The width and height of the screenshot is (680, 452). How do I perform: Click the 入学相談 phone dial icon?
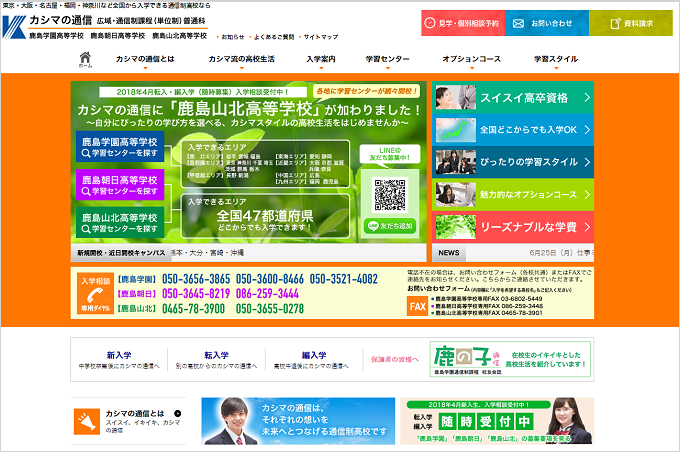(95, 293)
